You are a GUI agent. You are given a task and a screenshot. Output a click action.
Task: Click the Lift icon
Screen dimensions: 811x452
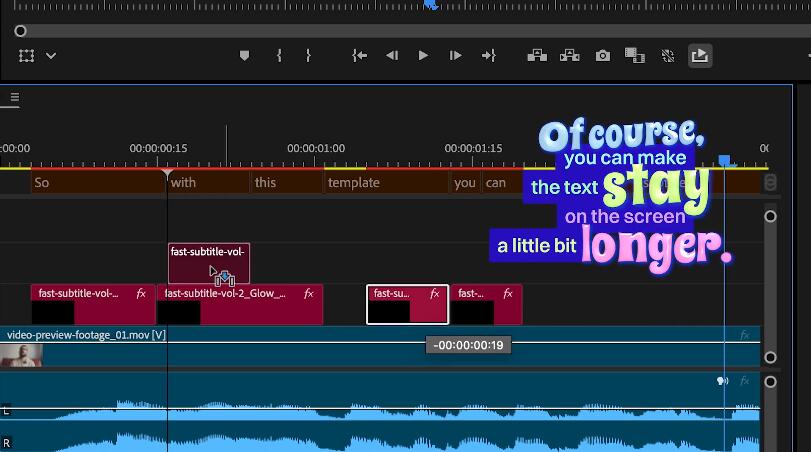537,56
